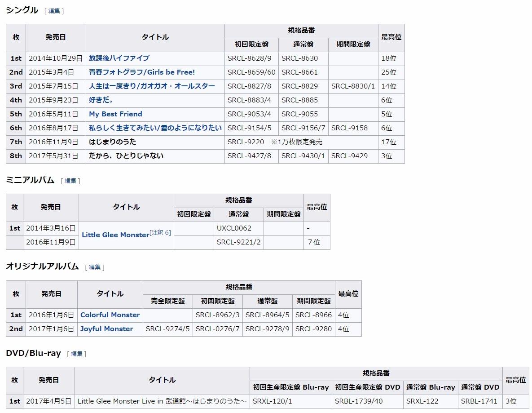Click the cell SRCL-9280
532x413 pixels.
click(313, 329)
